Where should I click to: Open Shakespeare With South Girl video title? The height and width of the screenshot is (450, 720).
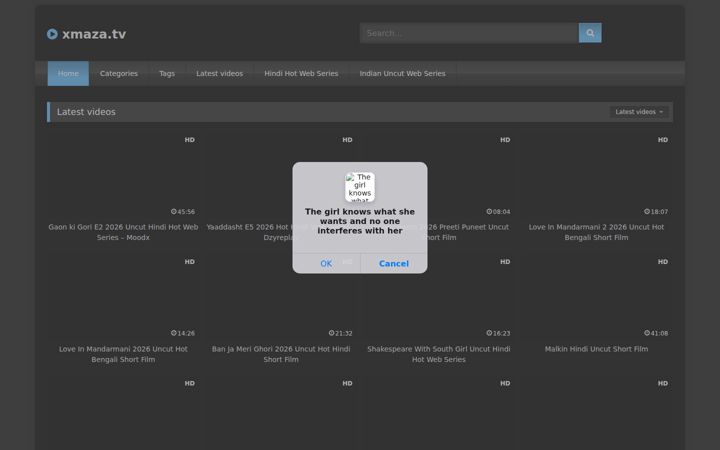tap(439, 354)
